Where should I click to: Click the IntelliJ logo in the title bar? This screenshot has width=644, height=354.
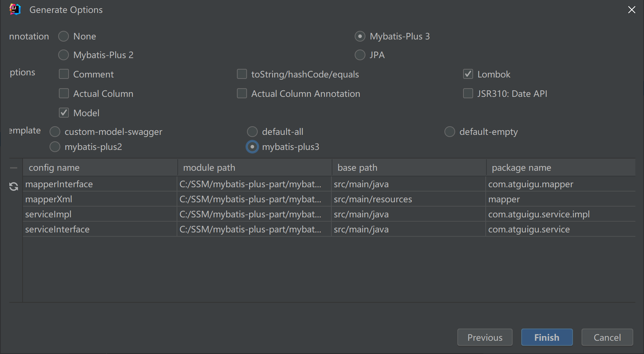coord(15,10)
